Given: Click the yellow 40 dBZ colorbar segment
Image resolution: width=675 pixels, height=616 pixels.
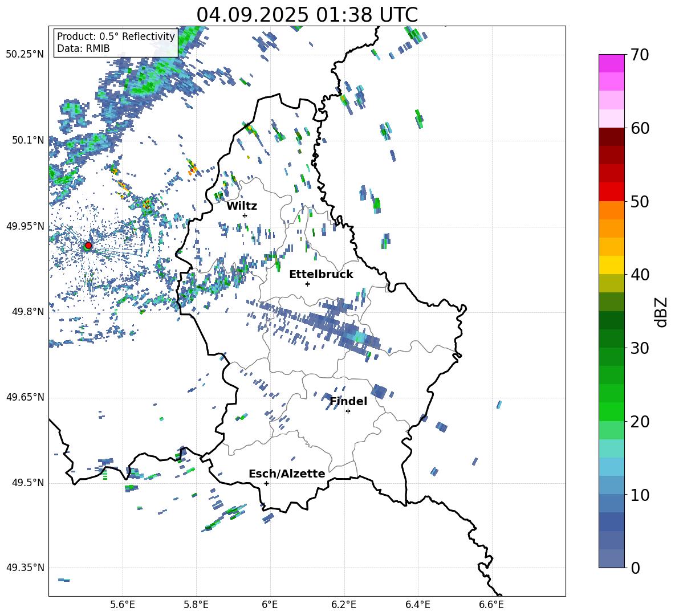Looking at the screenshot, I should [x=611, y=264].
